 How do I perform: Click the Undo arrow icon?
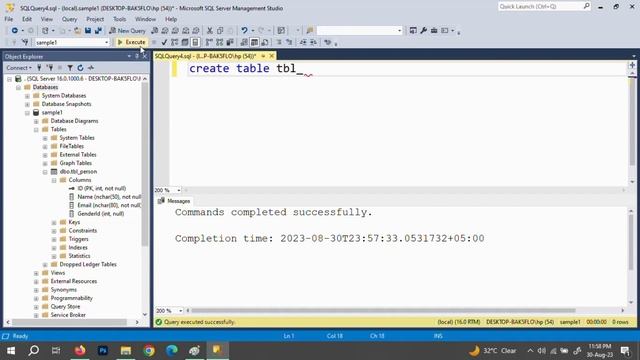(x=244, y=31)
